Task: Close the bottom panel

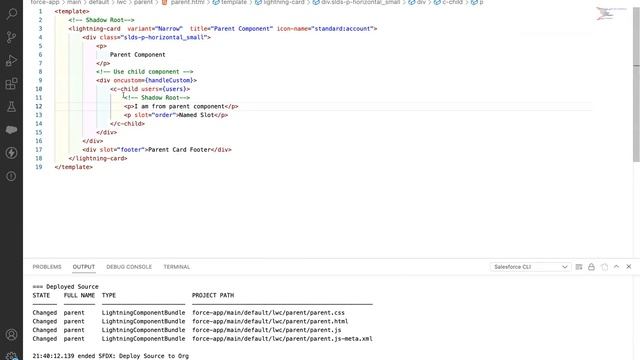Action: (629, 267)
